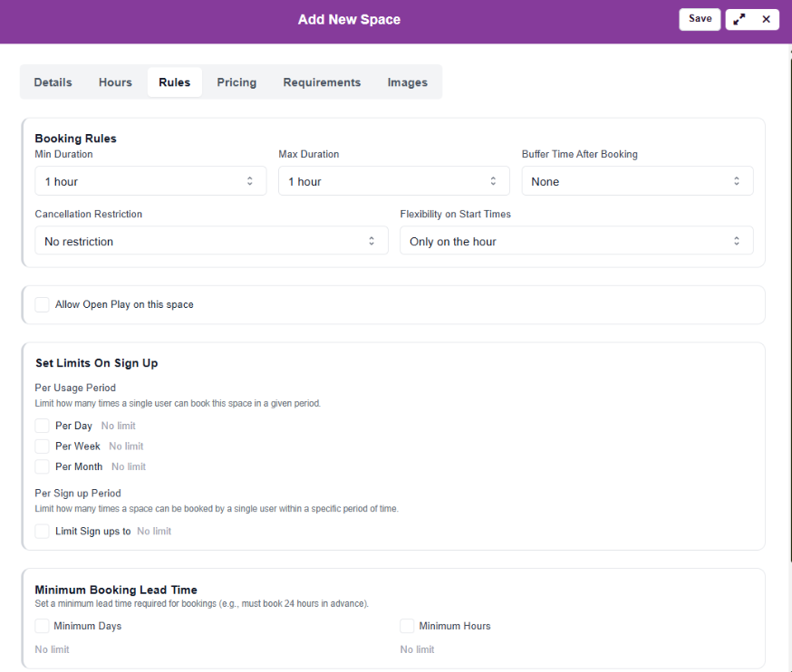
Task: Check the Per Day limit checkbox
Action: tap(43, 426)
